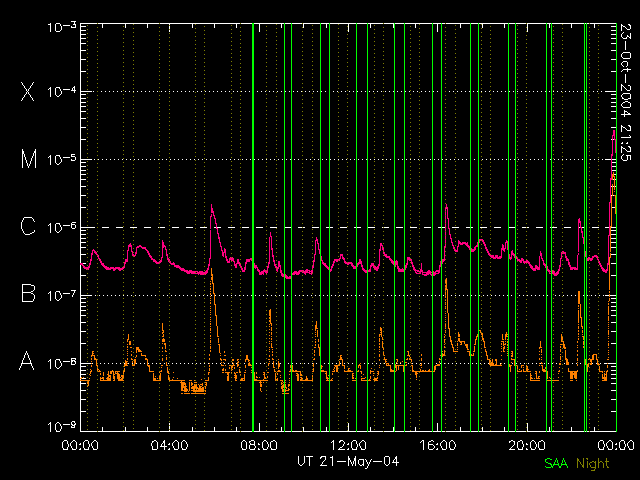Click the green SAA legend label
The width and height of the screenshot is (640, 480).
556,463
